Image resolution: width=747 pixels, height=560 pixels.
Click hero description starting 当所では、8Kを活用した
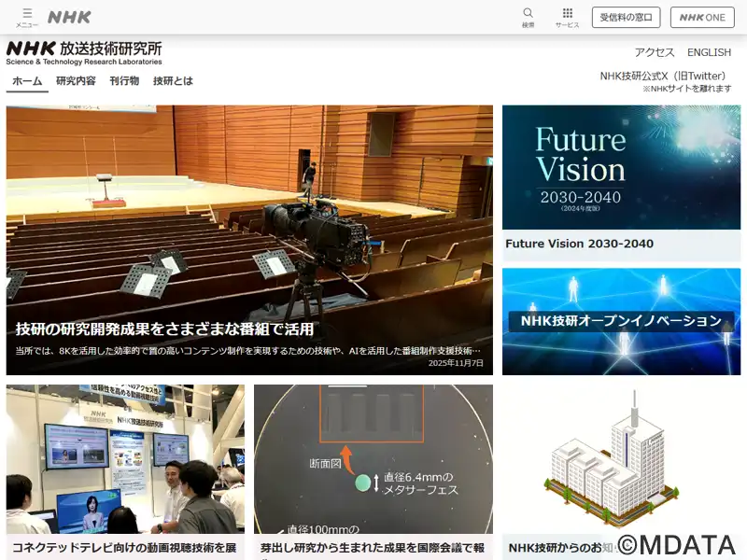pos(247,351)
